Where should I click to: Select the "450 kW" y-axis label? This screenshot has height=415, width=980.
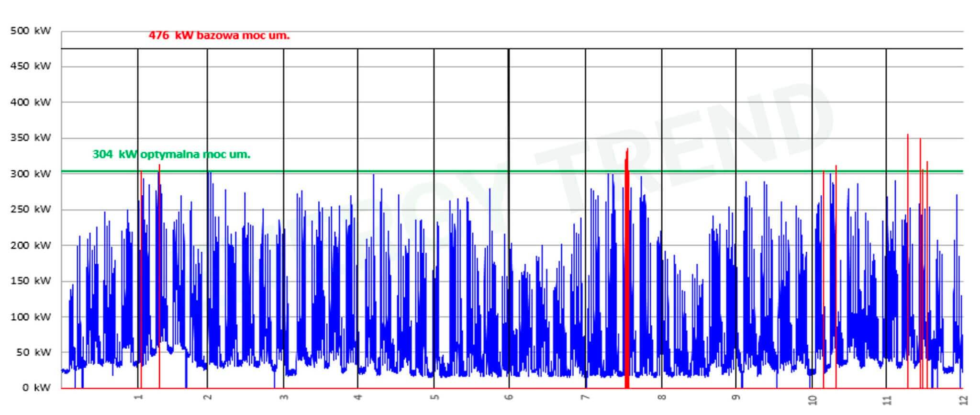30,66
